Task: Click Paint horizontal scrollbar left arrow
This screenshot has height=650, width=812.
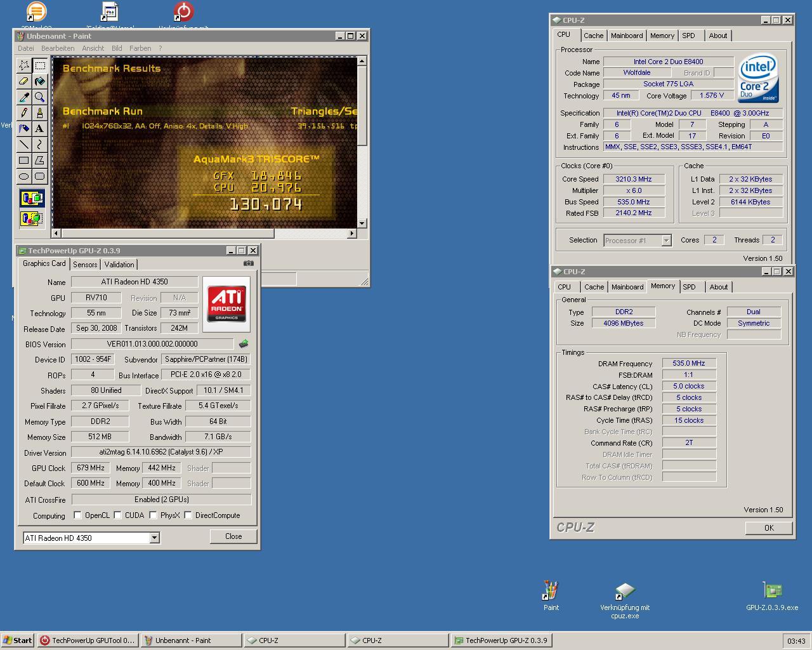Action: pyautogui.click(x=56, y=234)
